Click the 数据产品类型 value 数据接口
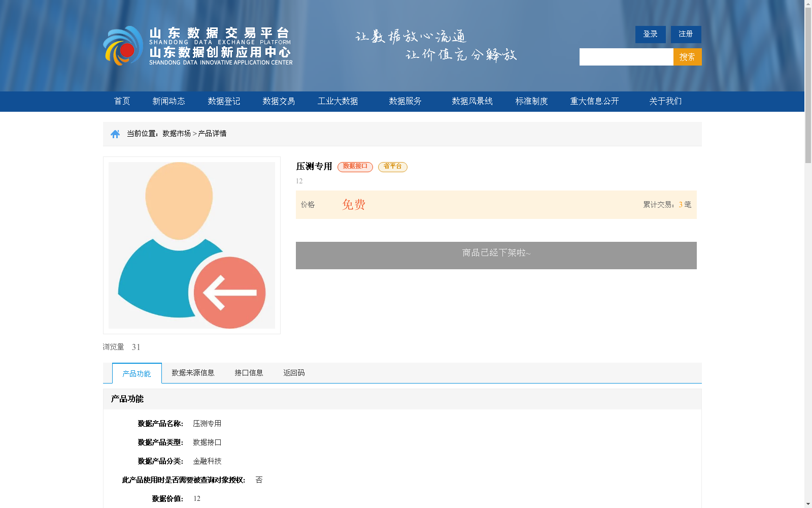This screenshot has width=812, height=508. click(x=207, y=442)
